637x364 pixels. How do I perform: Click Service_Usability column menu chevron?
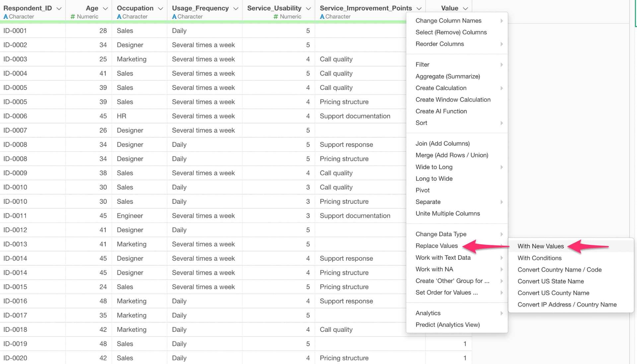coord(309,8)
